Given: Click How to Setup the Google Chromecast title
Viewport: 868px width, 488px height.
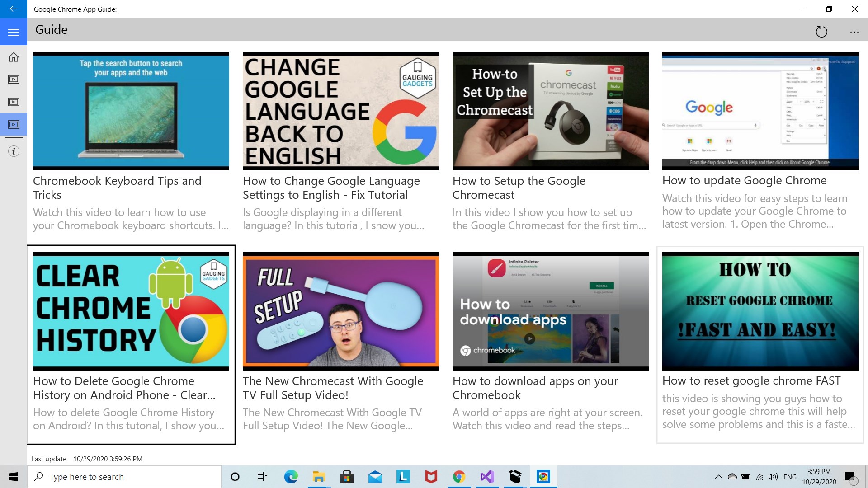Looking at the screenshot, I should tap(519, 188).
